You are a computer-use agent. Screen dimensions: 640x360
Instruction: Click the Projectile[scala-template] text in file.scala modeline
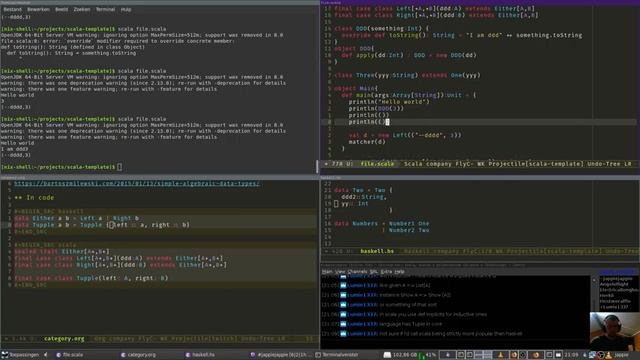536,164
